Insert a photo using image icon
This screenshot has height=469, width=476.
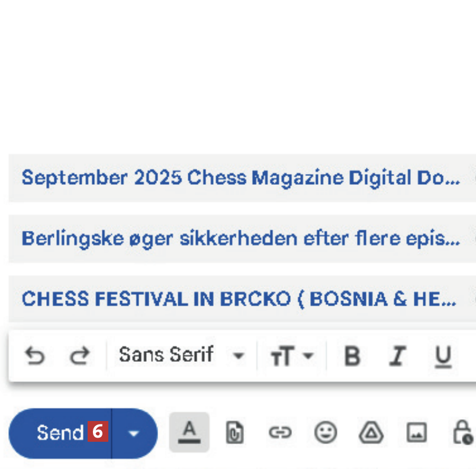pos(416,433)
